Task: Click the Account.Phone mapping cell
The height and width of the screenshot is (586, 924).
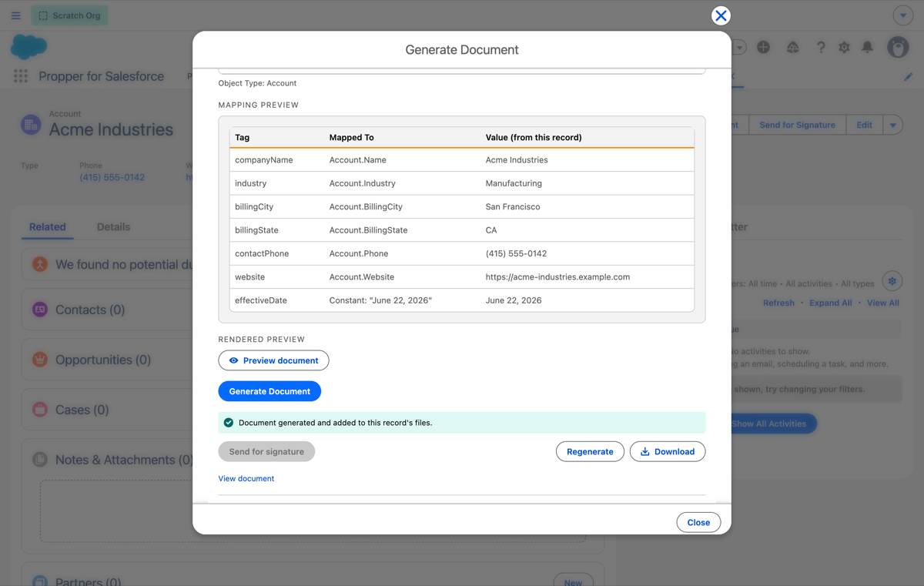Action: [359, 253]
